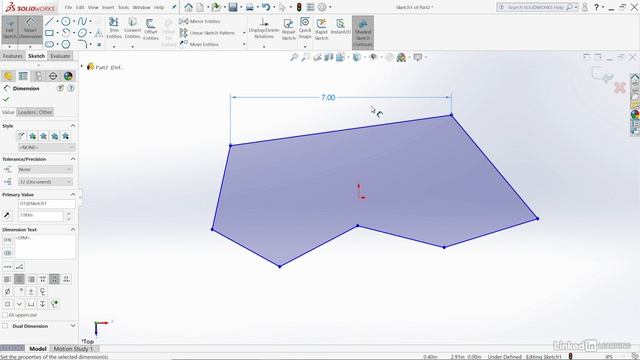Click the Quick Snaps tool
The height and width of the screenshot is (360, 640).
(305, 29)
